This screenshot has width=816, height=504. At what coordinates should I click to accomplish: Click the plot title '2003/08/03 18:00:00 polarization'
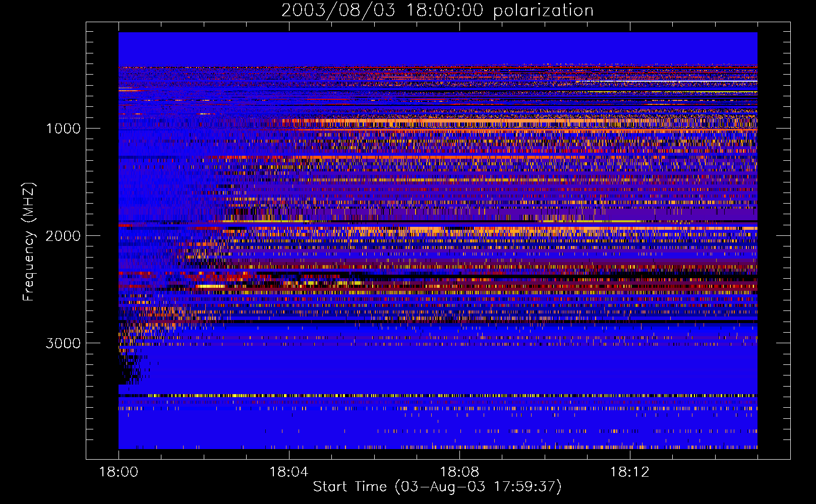click(x=437, y=11)
